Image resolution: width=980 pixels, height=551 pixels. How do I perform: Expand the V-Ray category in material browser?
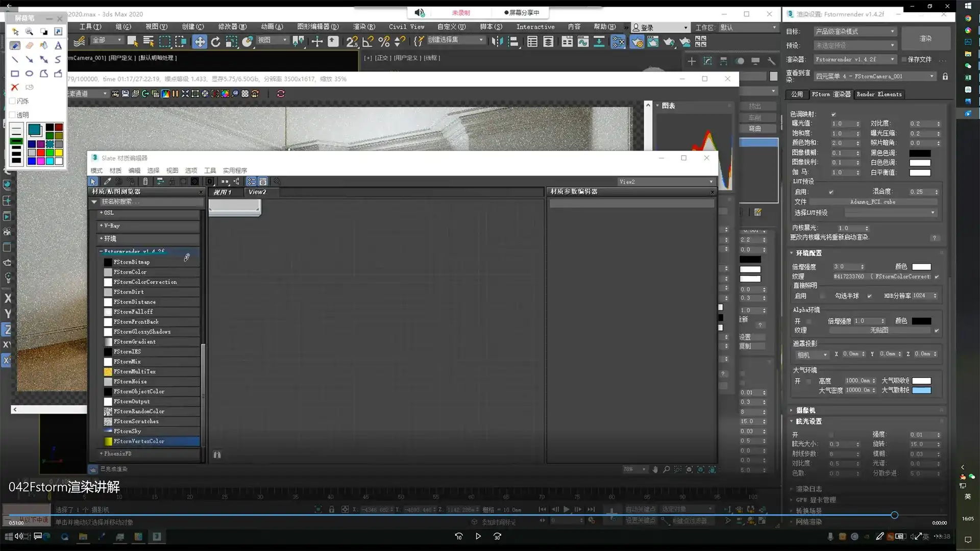click(x=111, y=226)
